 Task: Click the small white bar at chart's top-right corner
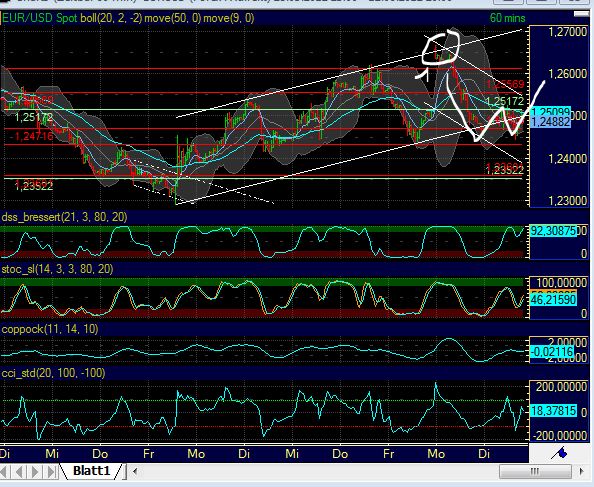pyautogui.click(x=581, y=14)
